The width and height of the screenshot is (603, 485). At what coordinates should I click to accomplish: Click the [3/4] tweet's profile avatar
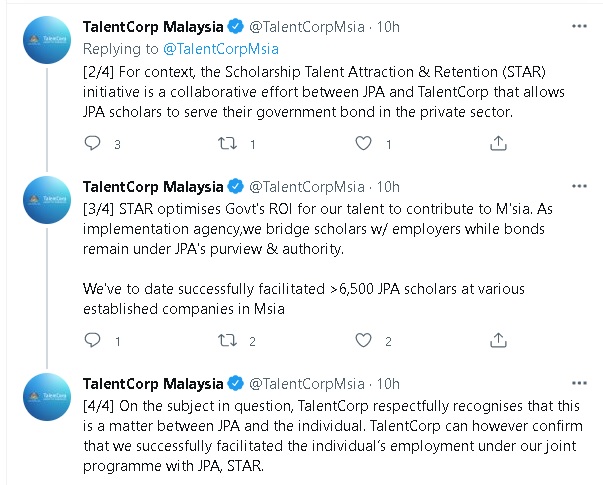(x=47, y=200)
